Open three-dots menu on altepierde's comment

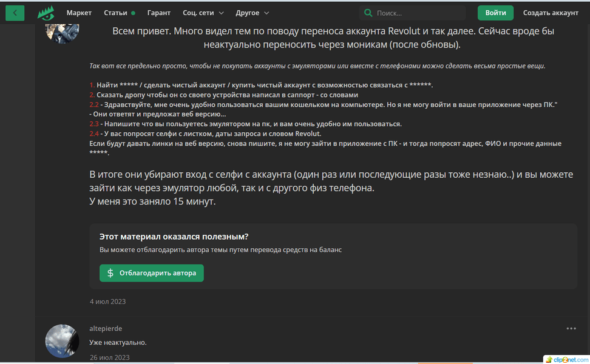point(571,328)
